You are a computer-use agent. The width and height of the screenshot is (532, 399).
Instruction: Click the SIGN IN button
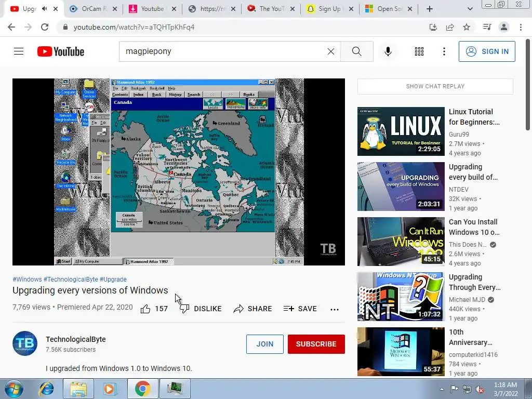(x=487, y=51)
